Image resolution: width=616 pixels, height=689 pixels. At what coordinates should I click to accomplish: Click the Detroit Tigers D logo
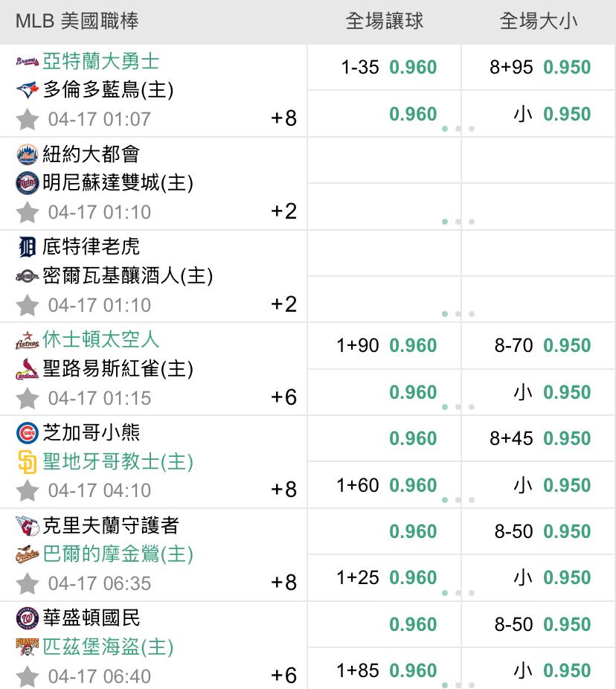[x=28, y=247]
